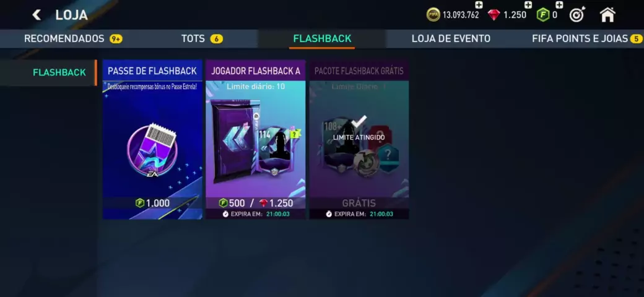Click the gold FIFA coin icon
This screenshot has width=644, height=297.
pyautogui.click(x=433, y=15)
